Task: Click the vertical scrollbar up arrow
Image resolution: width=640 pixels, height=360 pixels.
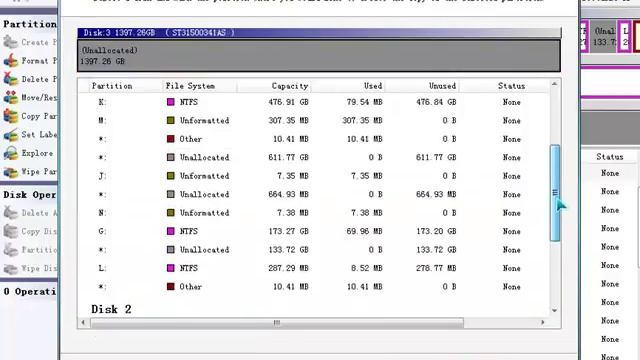Action: 554,84
